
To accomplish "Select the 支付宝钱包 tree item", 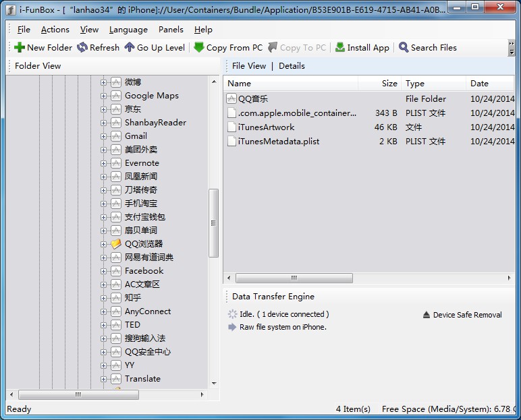I will [x=145, y=217].
